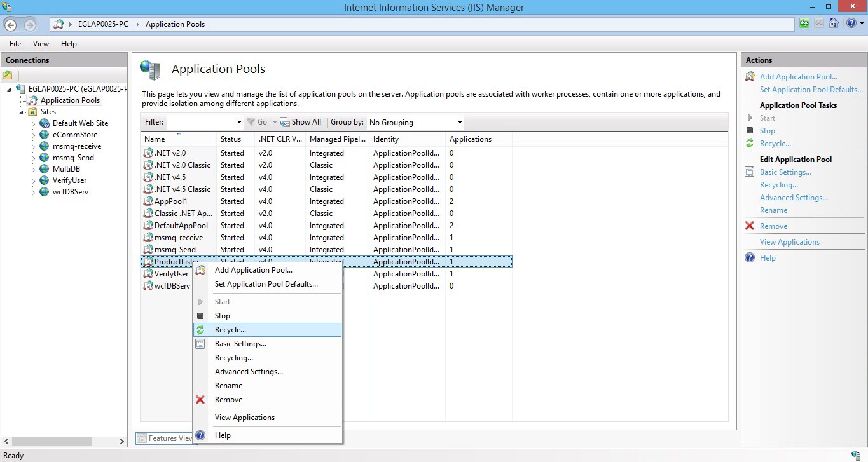
Task: Click the Help question icon in Actions pane
Action: [750, 258]
